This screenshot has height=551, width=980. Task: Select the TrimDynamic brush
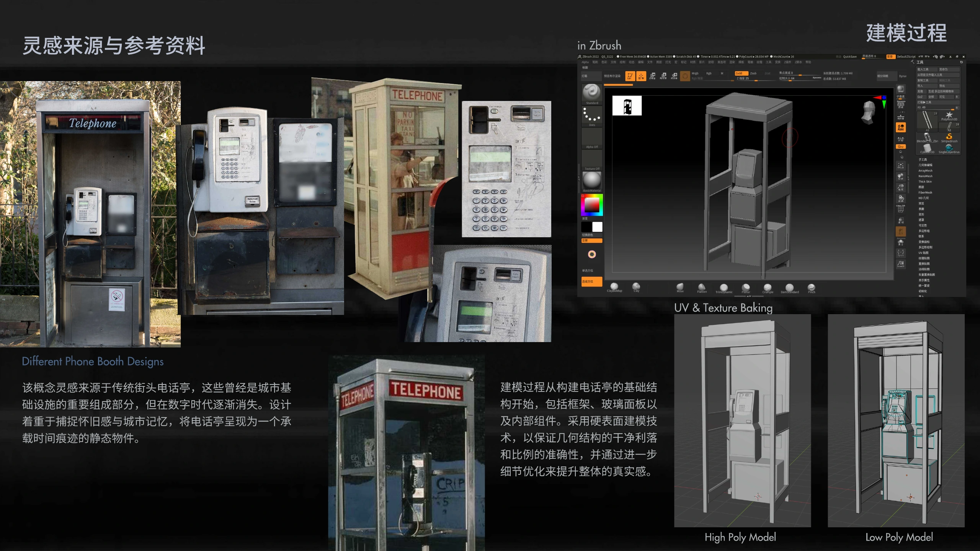724,288
